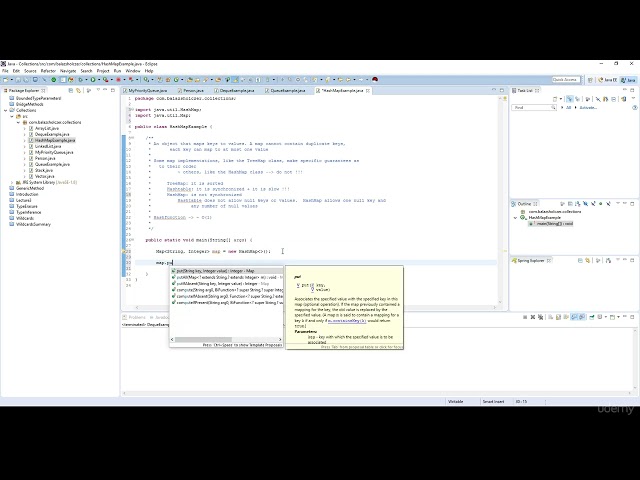Click the Debug bug toolbar icon
640x480 pixels.
coord(80,80)
